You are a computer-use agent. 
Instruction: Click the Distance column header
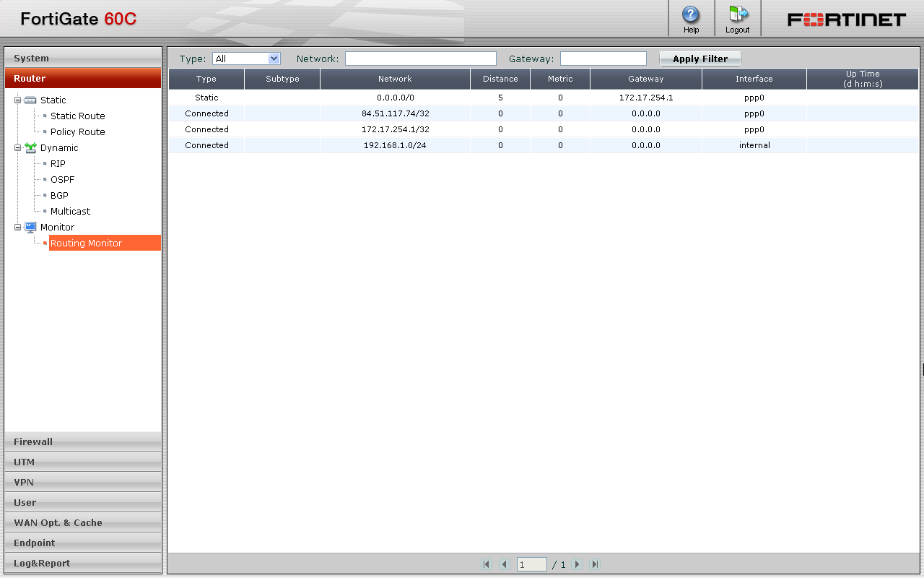coord(500,79)
